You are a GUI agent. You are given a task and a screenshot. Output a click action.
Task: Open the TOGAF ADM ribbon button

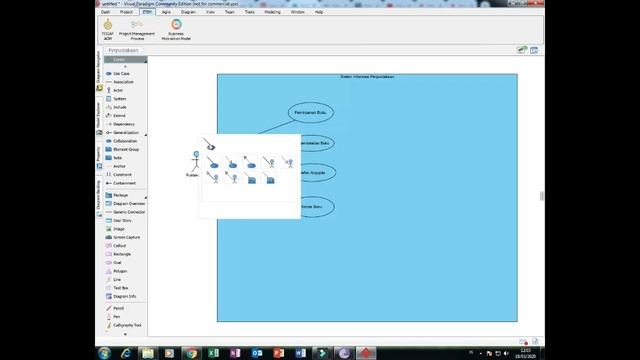(x=108, y=29)
